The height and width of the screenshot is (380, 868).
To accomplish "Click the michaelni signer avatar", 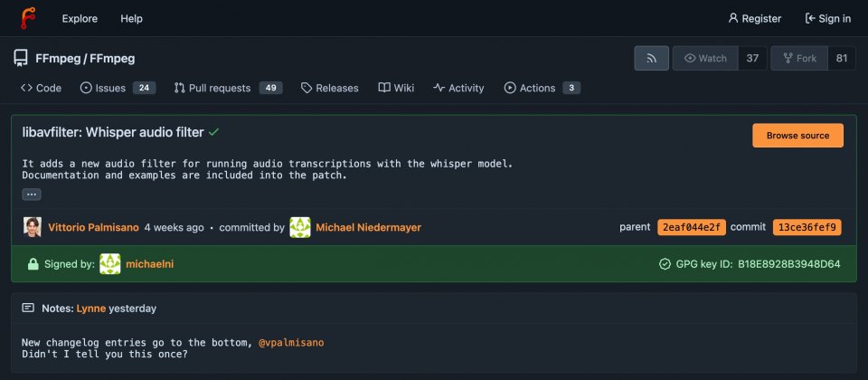I will 110,264.
